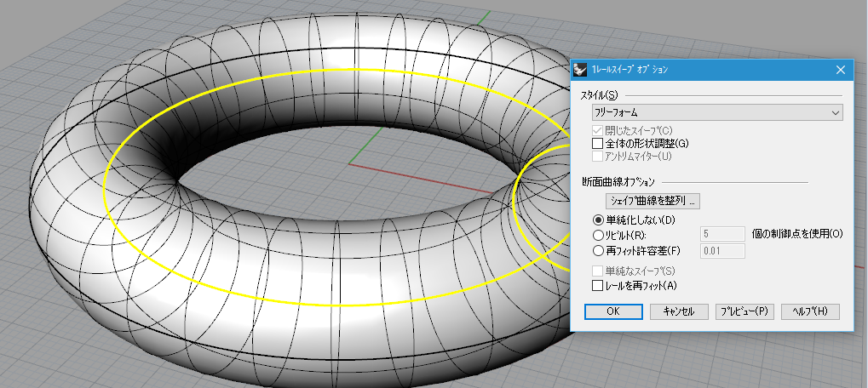
Task: Enable レールを再フィット(A) checkbox
Action: [x=597, y=286]
